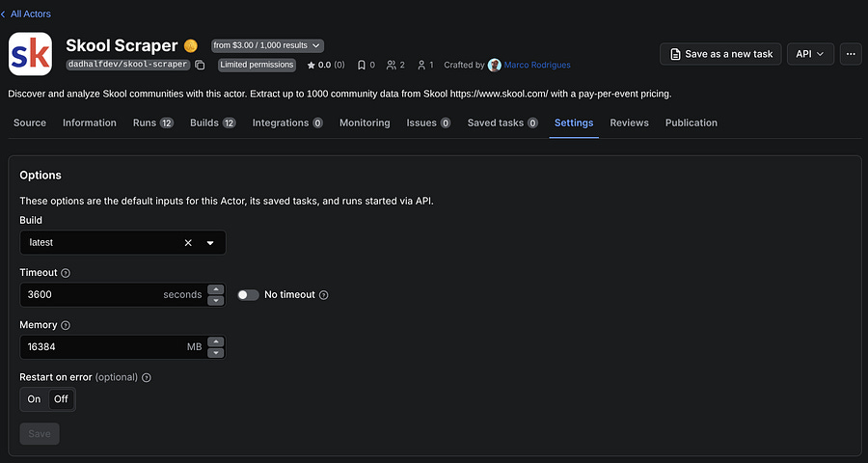Click the gold badge next to Skool Scraper
868x463 pixels.
coord(191,45)
